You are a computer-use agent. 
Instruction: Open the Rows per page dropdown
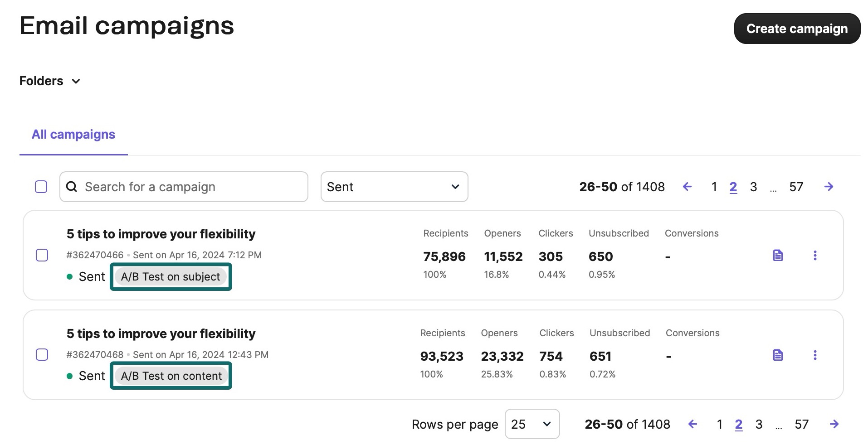(x=532, y=424)
